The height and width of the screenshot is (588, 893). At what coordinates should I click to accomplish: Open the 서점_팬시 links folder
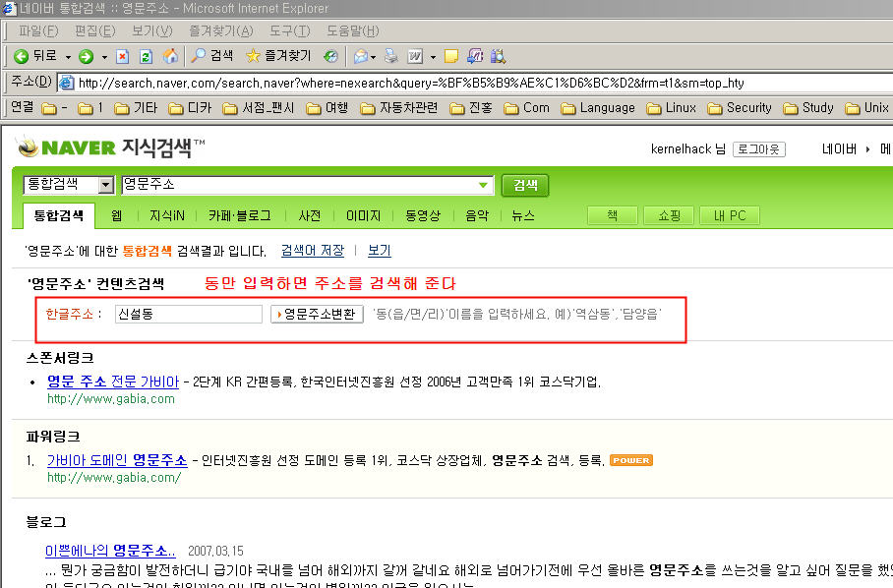click(259, 107)
